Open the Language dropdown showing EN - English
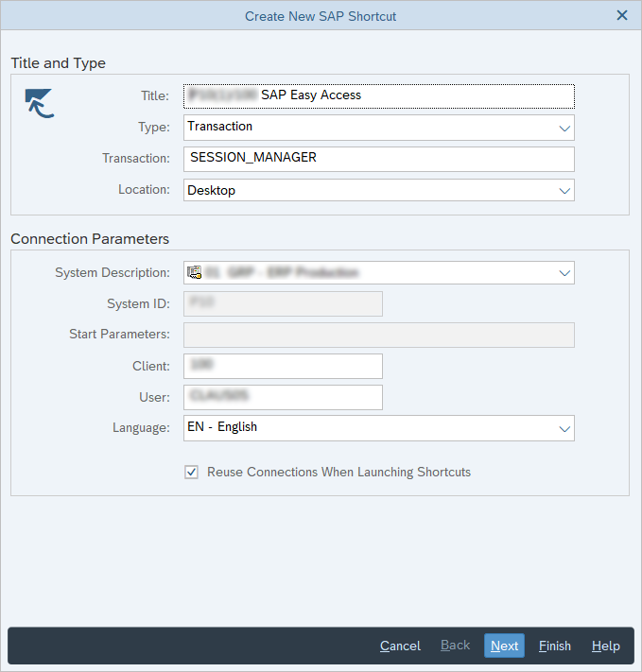The width and height of the screenshot is (642, 672). (379, 428)
